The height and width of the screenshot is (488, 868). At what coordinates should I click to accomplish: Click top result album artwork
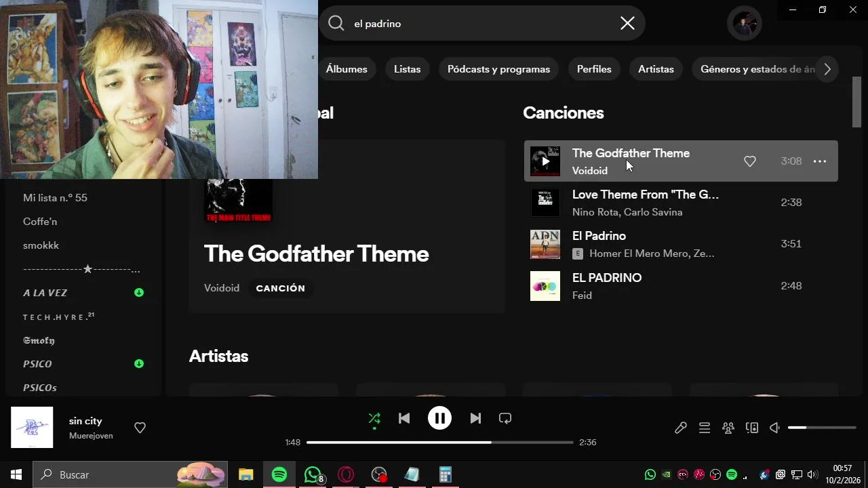coord(239,200)
